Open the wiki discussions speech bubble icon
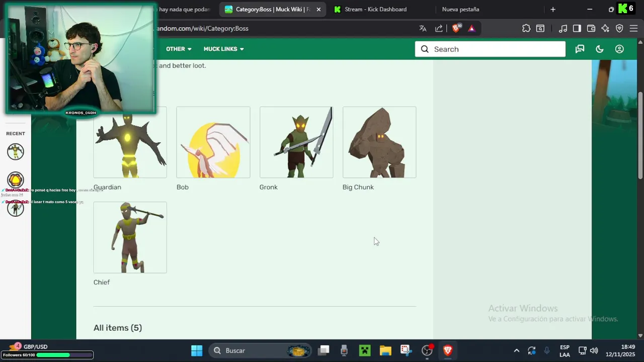The height and width of the screenshot is (362, 644). (x=580, y=49)
